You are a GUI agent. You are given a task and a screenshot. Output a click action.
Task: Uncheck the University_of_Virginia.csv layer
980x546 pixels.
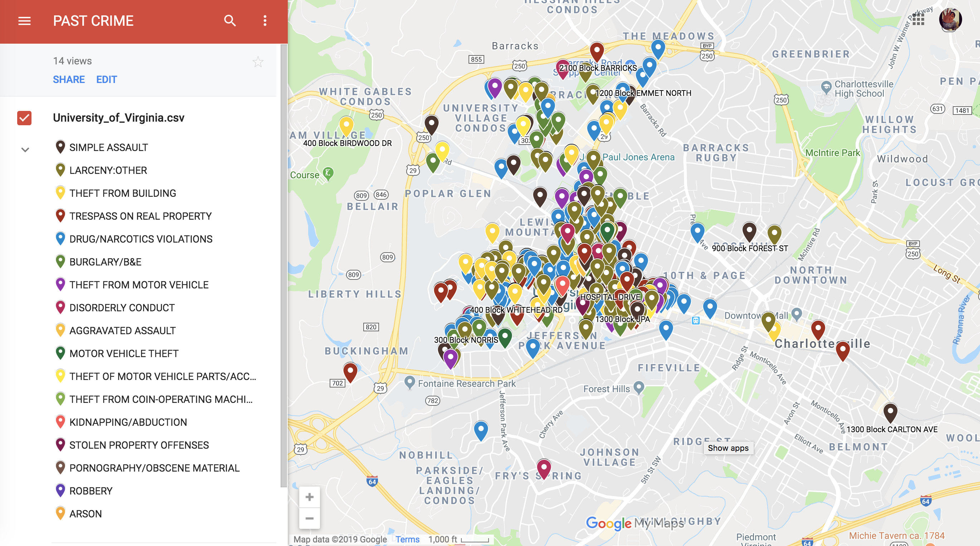tap(24, 118)
